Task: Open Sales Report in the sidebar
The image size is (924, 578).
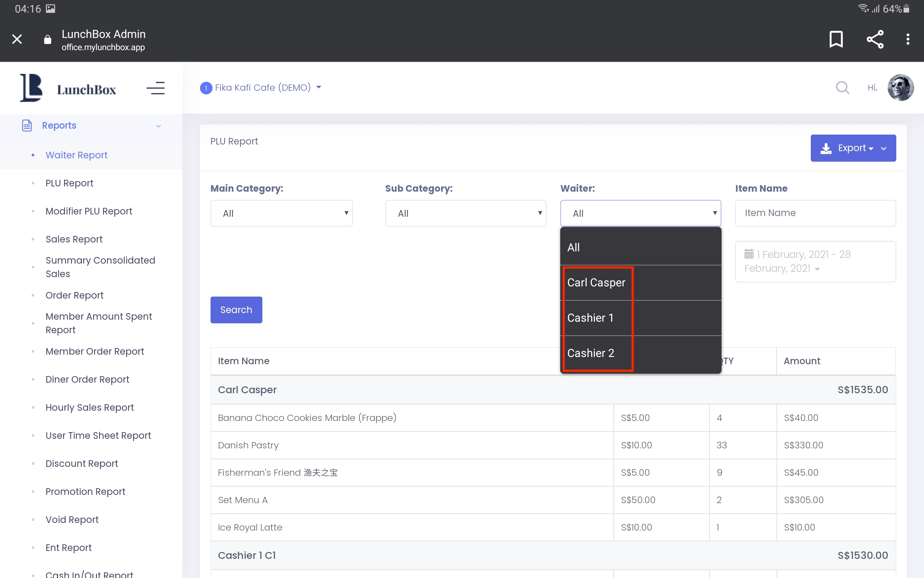Action: (x=74, y=239)
